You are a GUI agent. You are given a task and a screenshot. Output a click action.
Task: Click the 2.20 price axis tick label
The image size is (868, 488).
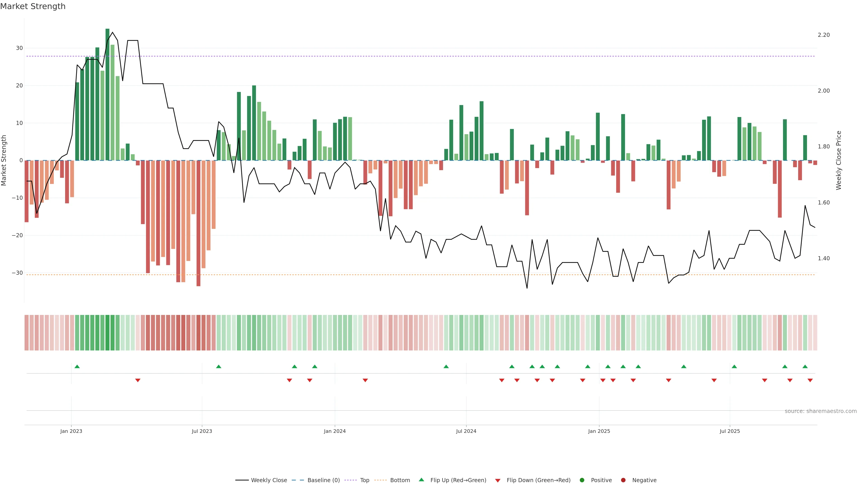tap(823, 35)
